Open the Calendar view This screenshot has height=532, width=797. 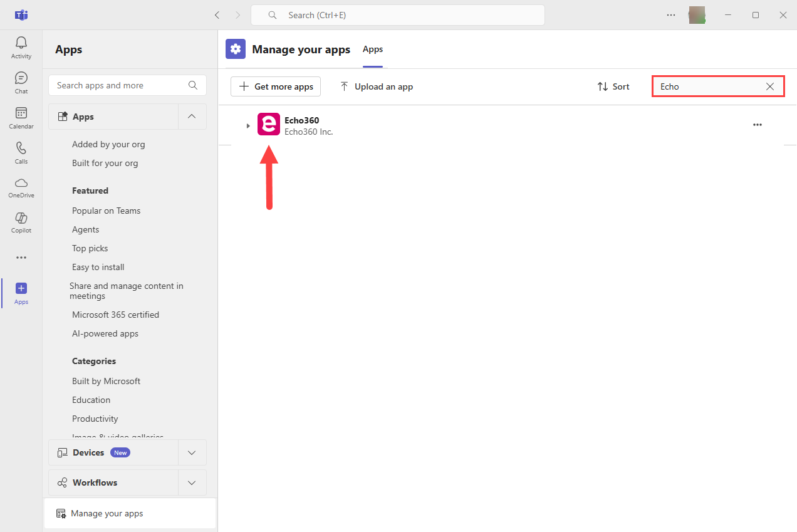pos(21,118)
